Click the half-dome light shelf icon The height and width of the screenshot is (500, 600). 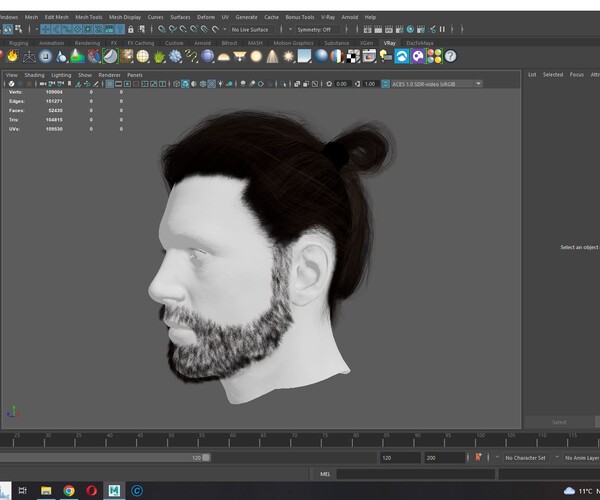click(x=223, y=57)
